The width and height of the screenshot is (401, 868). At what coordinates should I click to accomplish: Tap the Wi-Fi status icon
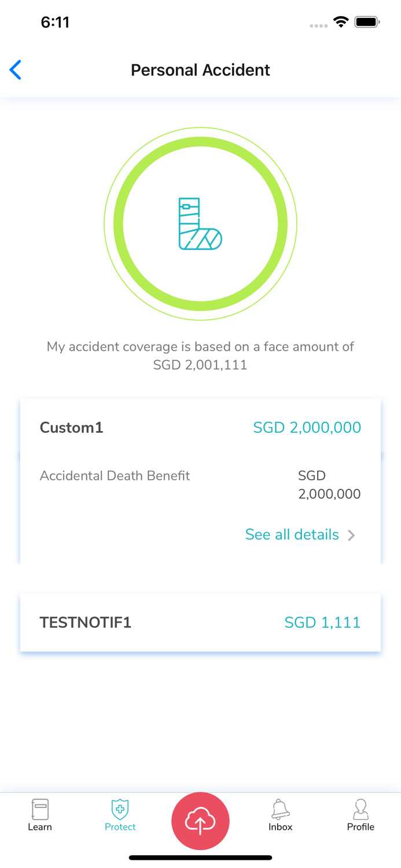(x=341, y=23)
